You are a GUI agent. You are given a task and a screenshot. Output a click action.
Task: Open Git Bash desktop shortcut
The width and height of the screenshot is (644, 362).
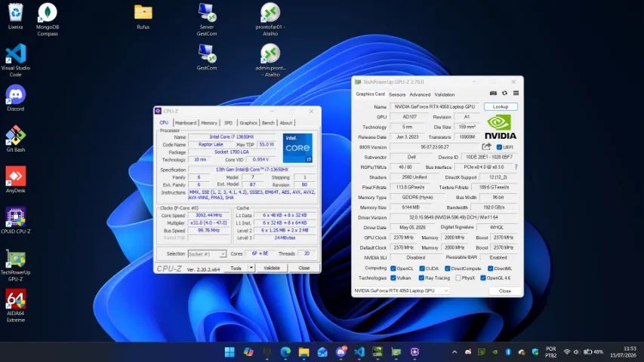16,139
